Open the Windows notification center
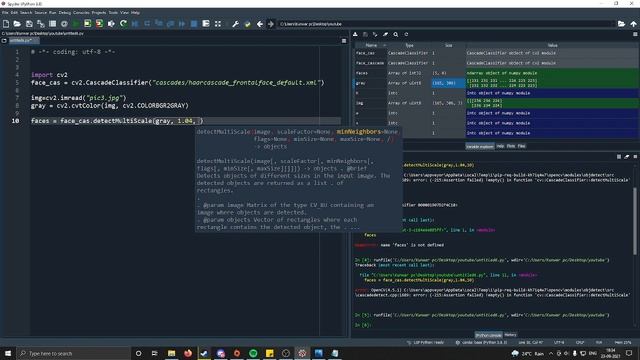 coord(629,353)
